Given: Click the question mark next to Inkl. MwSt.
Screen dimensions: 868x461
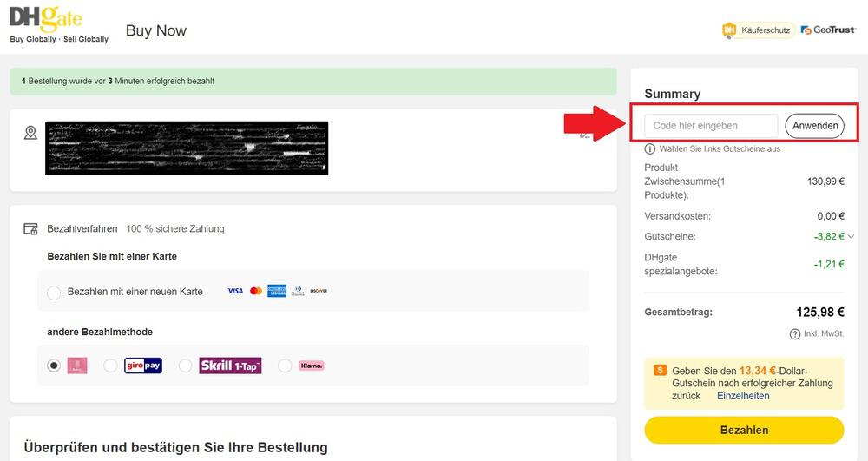Looking at the screenshot, I should [x=794, y=334].
